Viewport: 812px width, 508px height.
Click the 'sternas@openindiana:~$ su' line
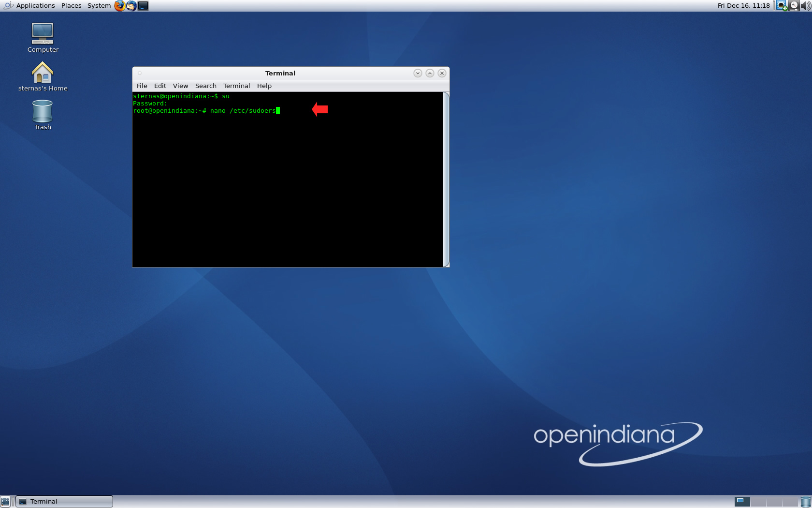[181, 96]
